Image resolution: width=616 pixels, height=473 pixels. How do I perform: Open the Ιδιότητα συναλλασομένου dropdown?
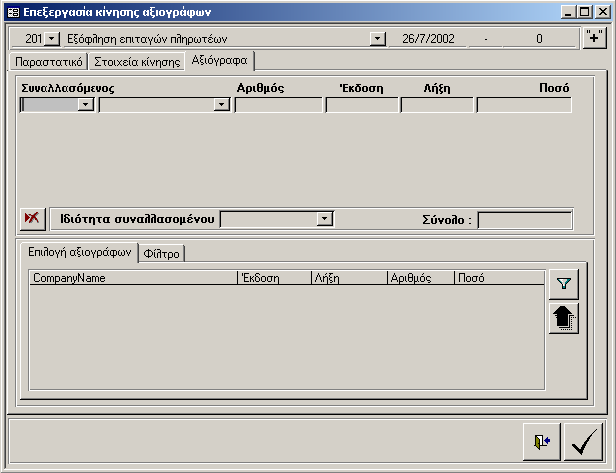click(324, 219)
